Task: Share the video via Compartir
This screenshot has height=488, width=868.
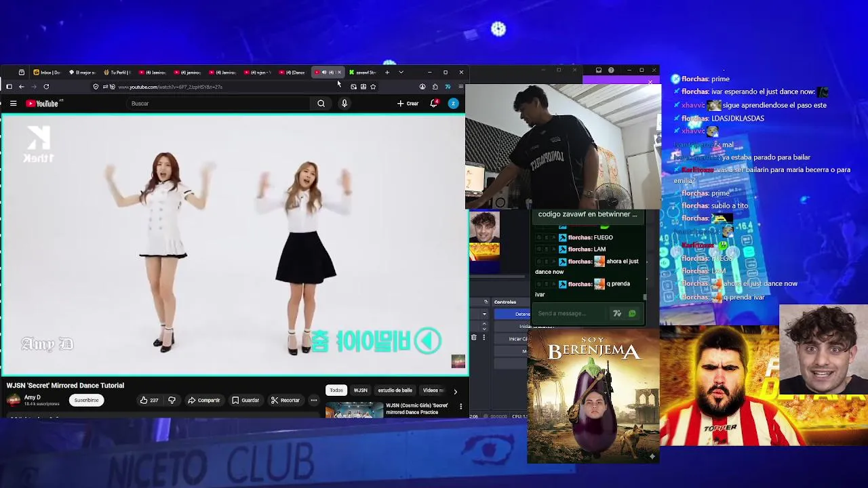Action: (x=203, y=401)
